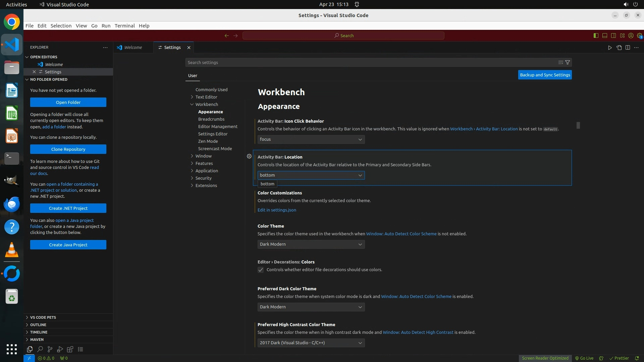Open Source Control view in activity bar
The height and width of the screenshot is (362, 644).
pos(50,349)
